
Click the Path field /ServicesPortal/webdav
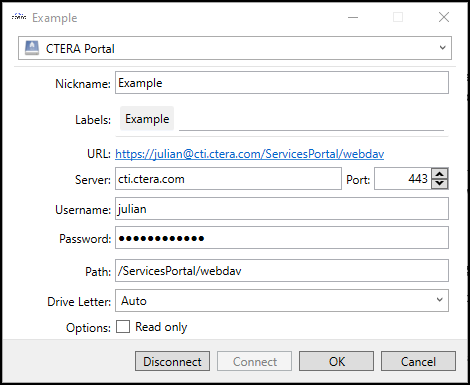[x=282, y=271]
